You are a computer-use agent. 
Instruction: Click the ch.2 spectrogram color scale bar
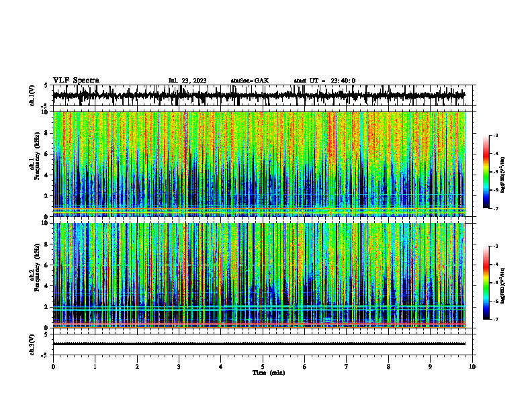486,283
